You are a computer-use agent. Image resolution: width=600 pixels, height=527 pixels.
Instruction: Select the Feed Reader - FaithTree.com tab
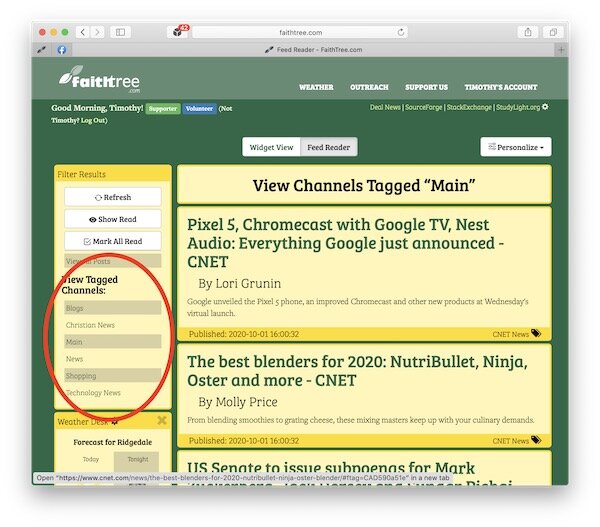(313, 50)
